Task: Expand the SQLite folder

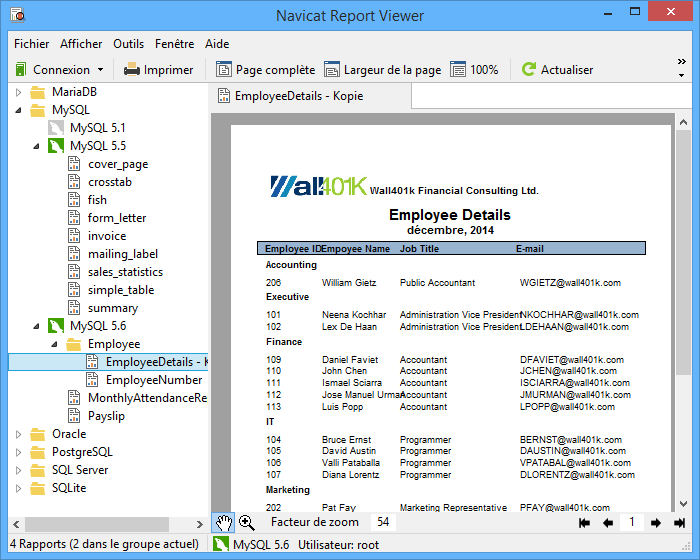Action: [18, 488]
